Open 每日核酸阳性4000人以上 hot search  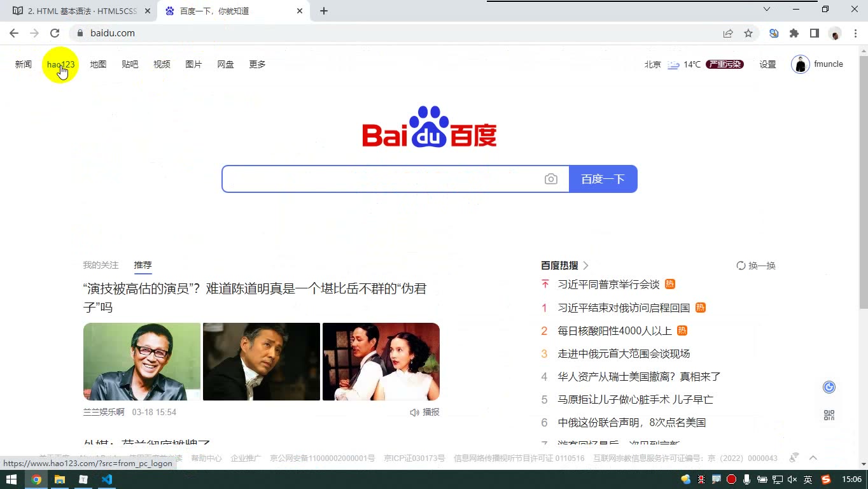[x=615, y=330]
